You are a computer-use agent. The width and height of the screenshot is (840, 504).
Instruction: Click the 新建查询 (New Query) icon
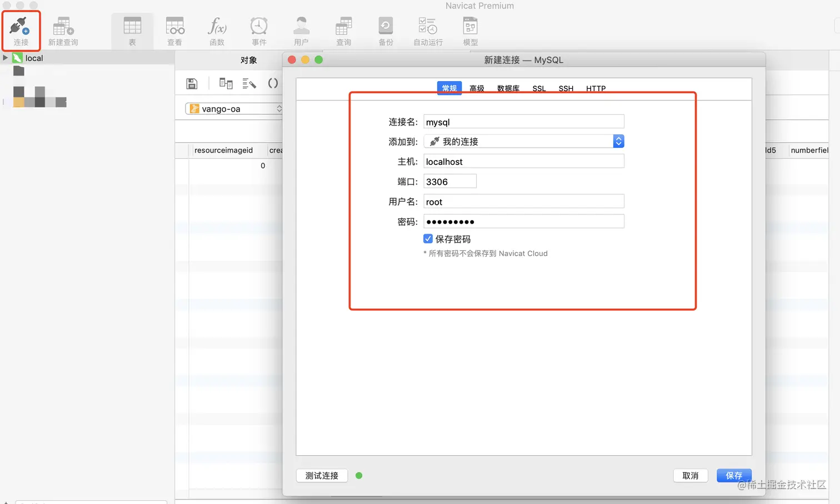[63, 31]
